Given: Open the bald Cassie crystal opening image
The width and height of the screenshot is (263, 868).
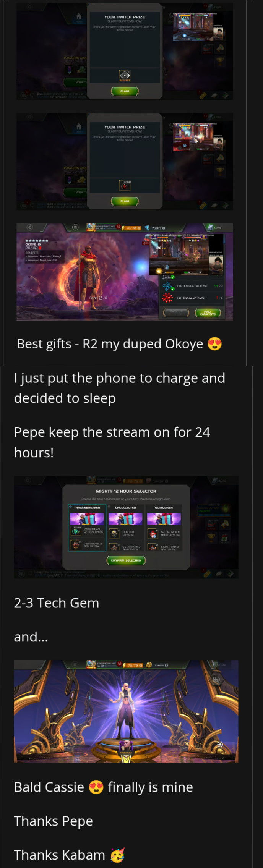Looking at the screenshot, I should click(126, 711).
